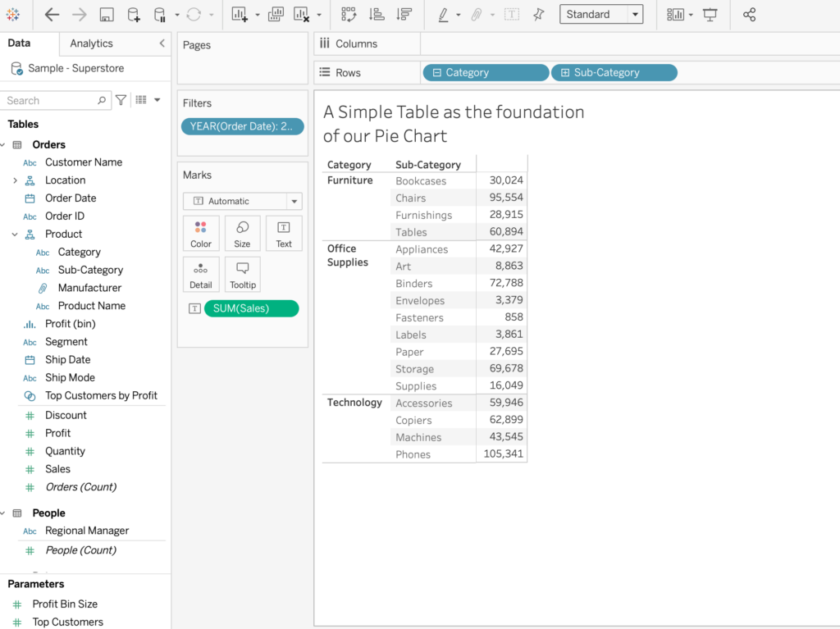Sort ascending using the toolbar icon
The image size is (840, 629).
pyautogui.click(x=377, y=15)
